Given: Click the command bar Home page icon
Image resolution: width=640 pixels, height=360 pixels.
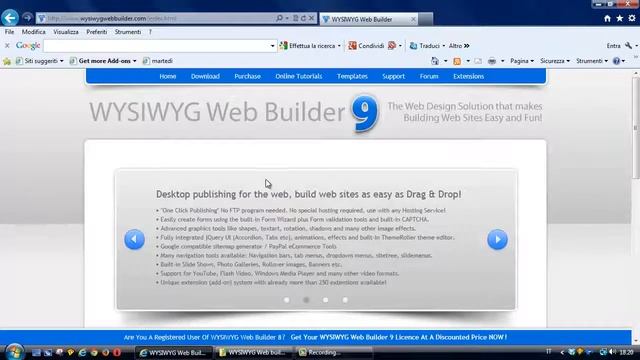Looking at the screenshot, I should click(x=435, y=61).
